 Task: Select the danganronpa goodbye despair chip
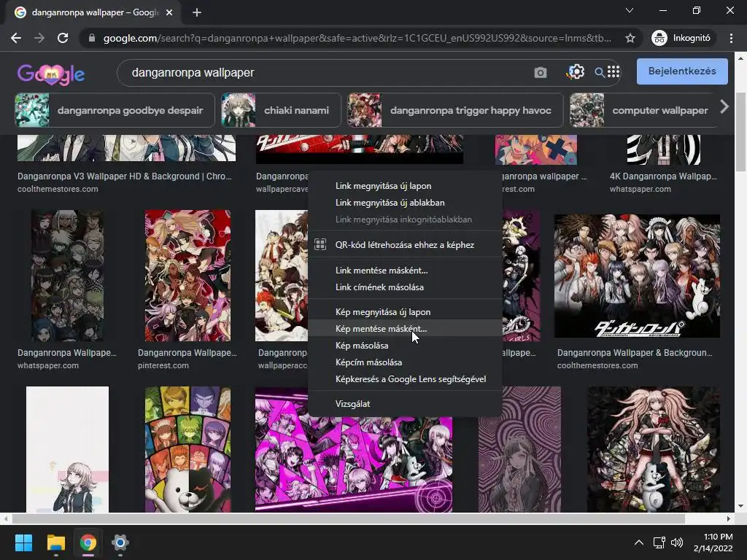click(115, 111)
